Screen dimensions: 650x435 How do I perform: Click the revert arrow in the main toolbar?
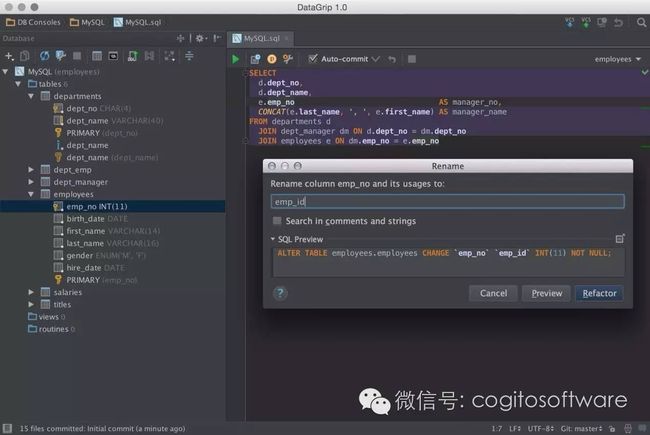point(618,22)
